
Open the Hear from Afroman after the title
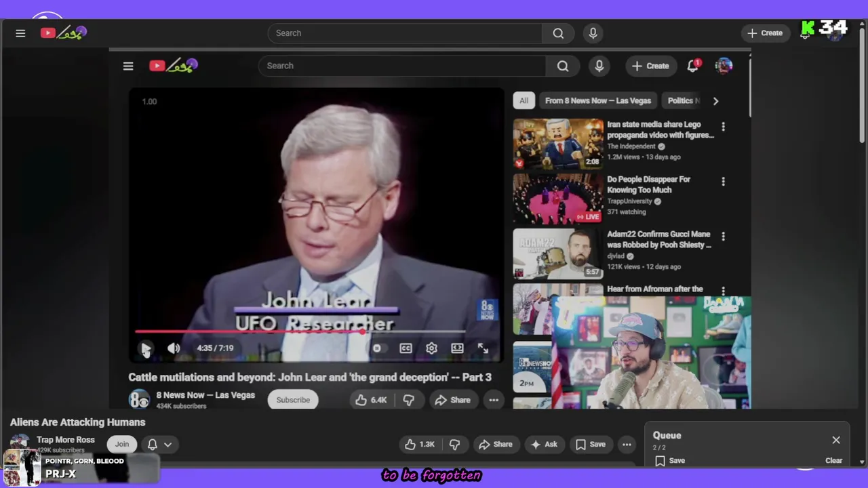pos(654,289)
